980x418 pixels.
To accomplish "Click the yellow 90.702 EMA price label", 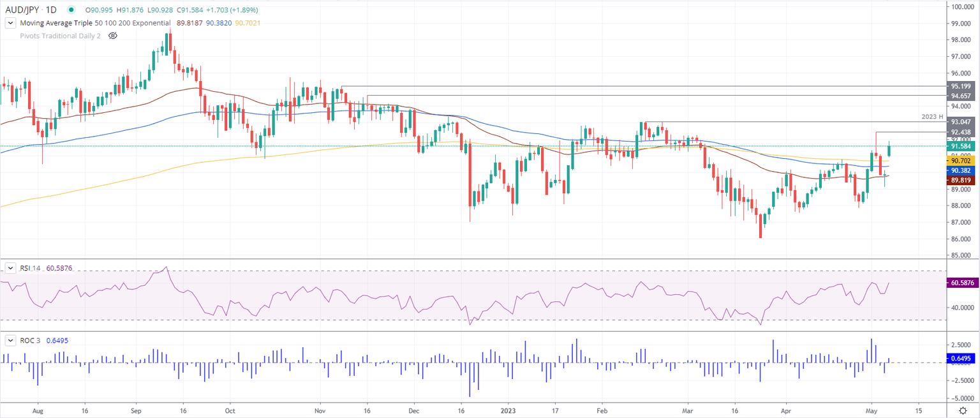I will [961, 161].
